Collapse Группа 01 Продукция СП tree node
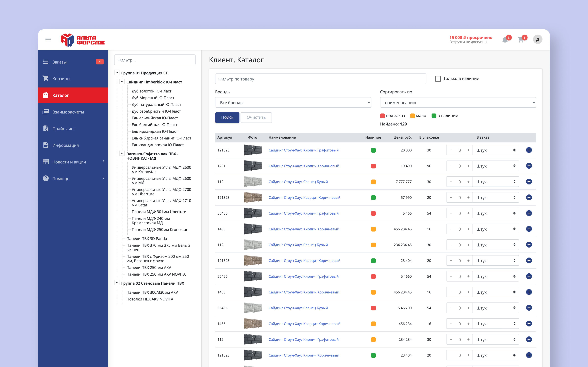The image size is (588, 367). tap(117, 72)
